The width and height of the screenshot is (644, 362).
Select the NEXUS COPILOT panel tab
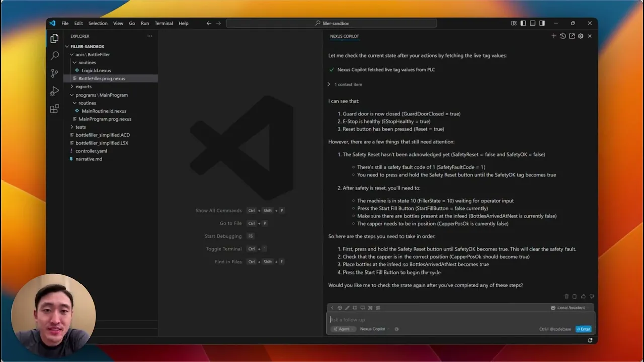[344, 36]
